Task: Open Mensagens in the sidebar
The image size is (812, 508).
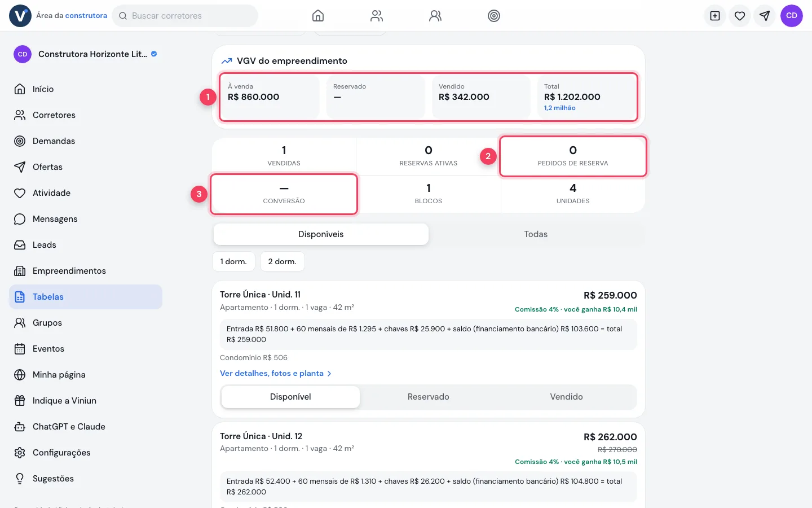Action: coord(86,219)
